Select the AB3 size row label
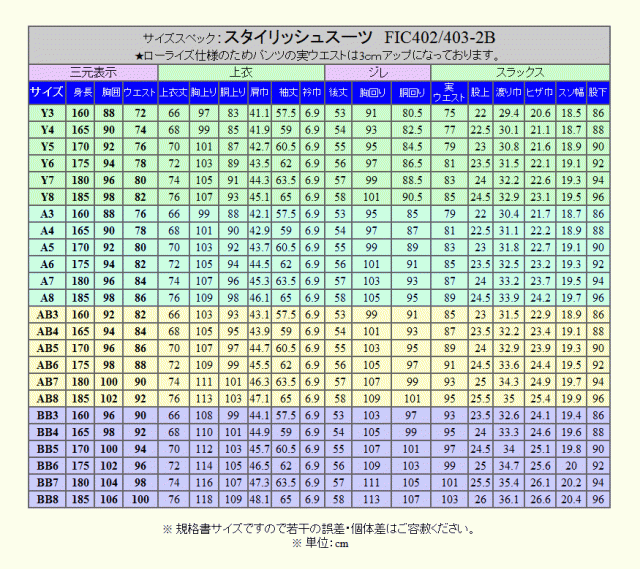Screen dimensions: 640x569 pyautogui.click(x=47, y=314)
